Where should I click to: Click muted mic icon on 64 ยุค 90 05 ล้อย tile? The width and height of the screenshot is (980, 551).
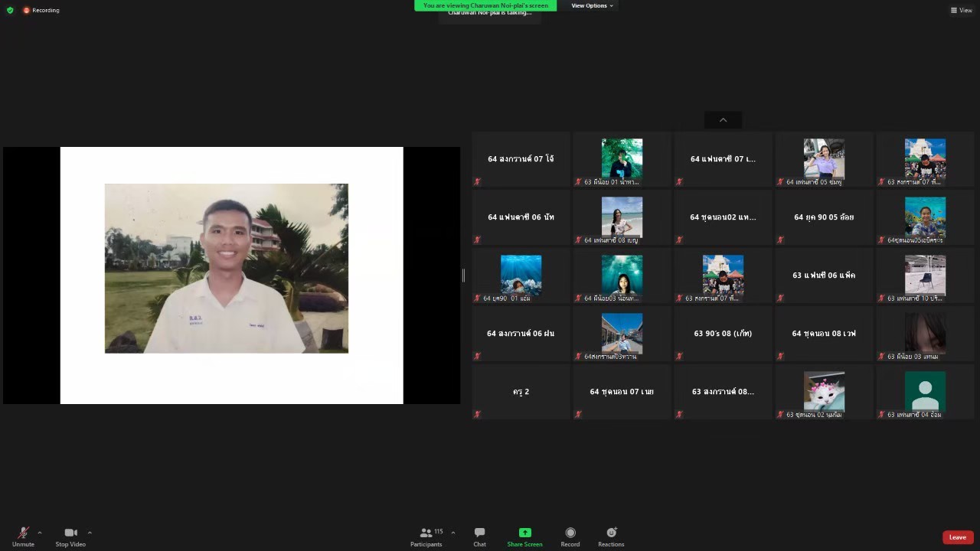pos(780,240)
